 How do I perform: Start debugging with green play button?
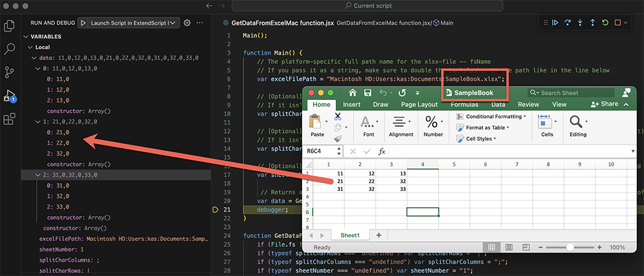click(83, 23)
